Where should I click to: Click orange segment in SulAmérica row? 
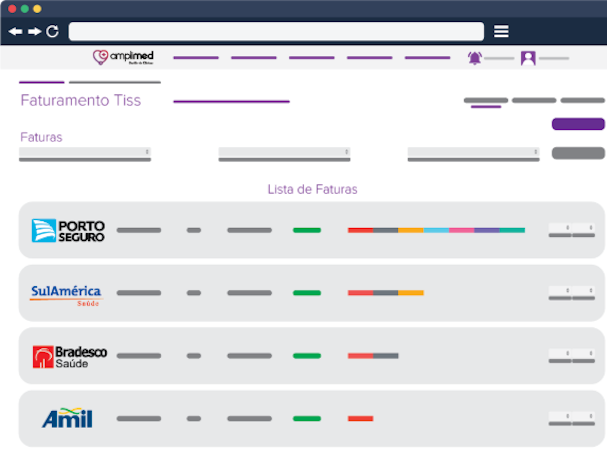tap(411, 293)
